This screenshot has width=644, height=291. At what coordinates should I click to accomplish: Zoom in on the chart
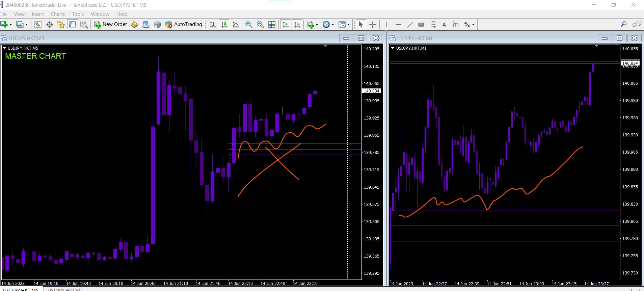click(x=249, y=24)
